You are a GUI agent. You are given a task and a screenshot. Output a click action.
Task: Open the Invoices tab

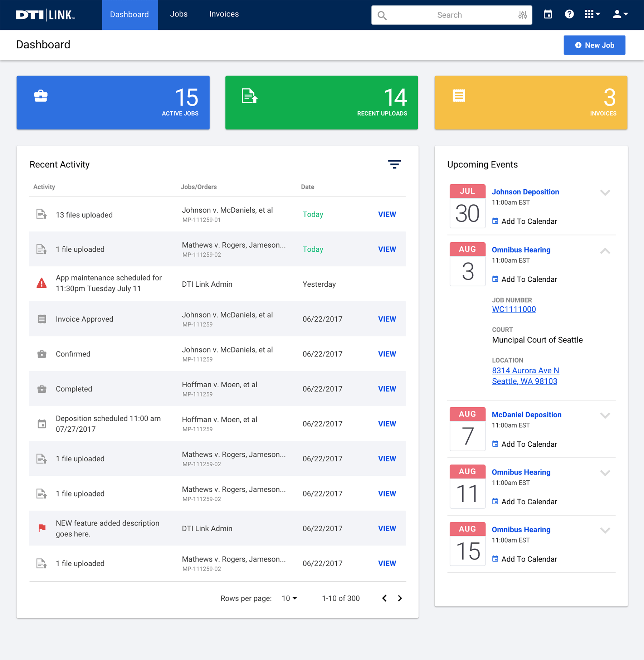[224, 14]
